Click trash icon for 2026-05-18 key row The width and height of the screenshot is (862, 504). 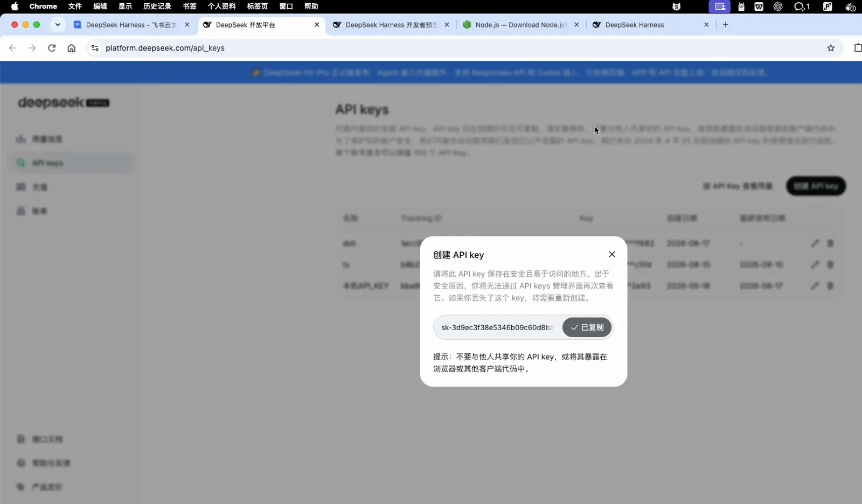[x=830, y=286]
